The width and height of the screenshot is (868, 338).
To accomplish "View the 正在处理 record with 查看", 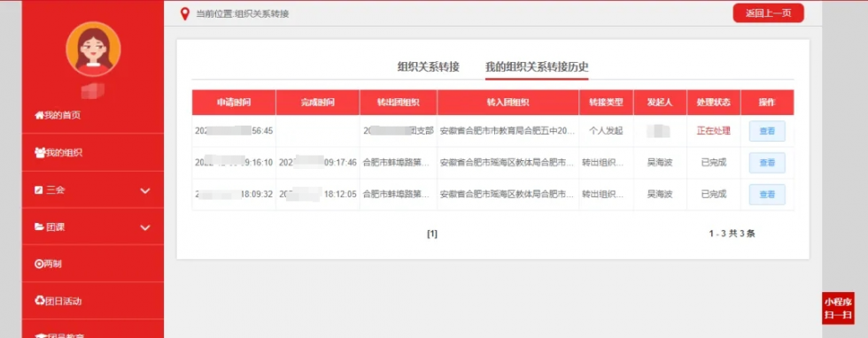I will [x=767, y=131].
